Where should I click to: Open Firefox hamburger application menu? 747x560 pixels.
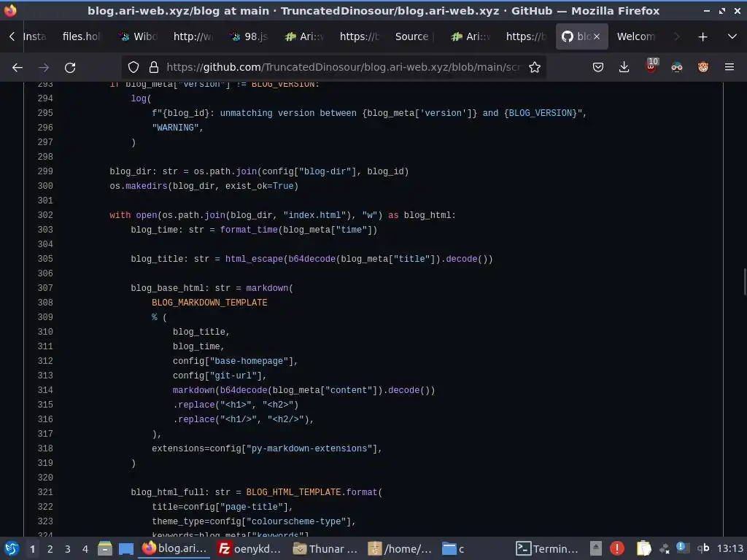[x=729, y=68]
